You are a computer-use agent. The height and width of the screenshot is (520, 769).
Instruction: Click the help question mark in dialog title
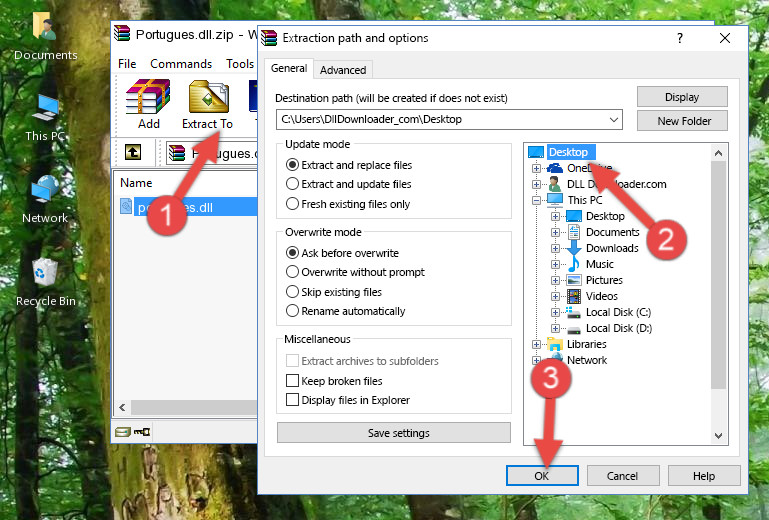680,38
